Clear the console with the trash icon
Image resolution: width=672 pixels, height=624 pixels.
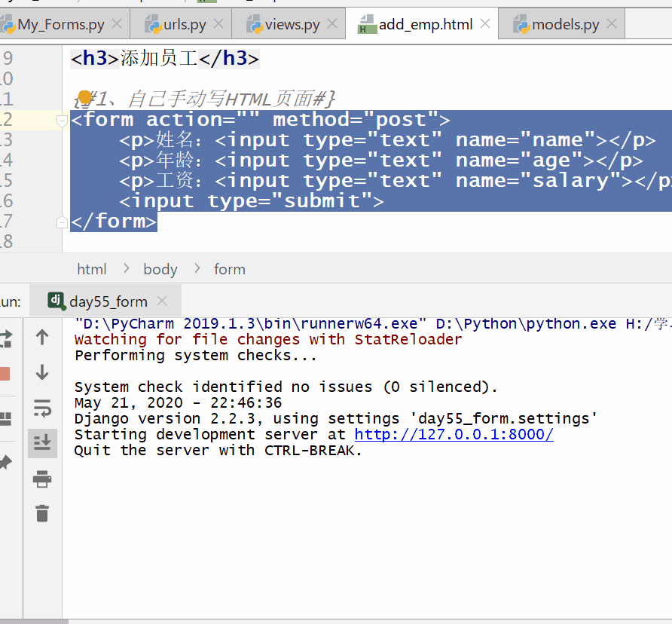click(42, 513)
